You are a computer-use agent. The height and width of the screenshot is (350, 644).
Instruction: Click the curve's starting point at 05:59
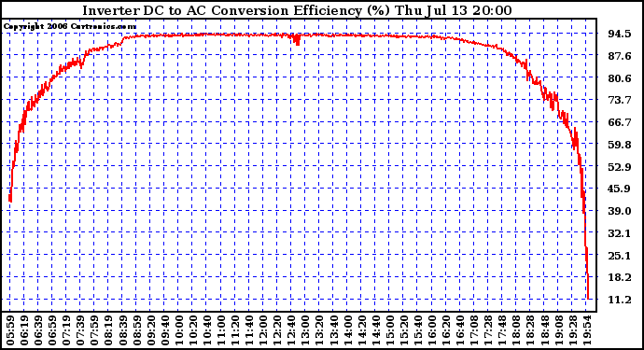tap(10, 198)
